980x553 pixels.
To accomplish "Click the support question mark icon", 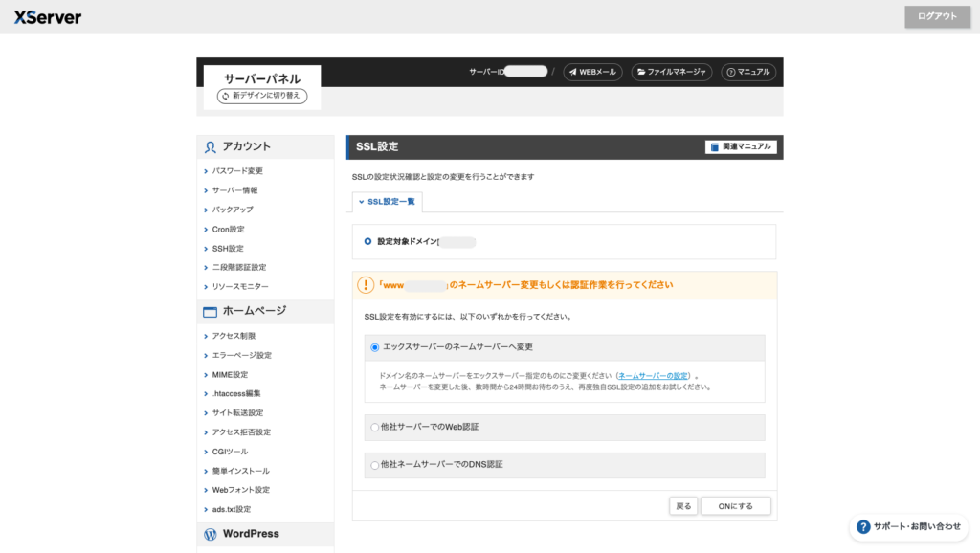I will click(x=863, y=527).
